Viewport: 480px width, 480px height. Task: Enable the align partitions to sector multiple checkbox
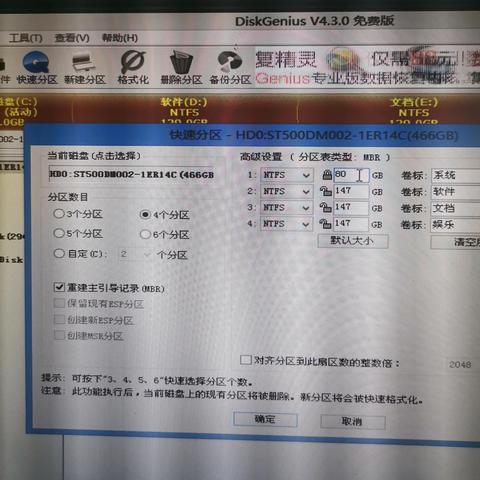tap(319, 361)
